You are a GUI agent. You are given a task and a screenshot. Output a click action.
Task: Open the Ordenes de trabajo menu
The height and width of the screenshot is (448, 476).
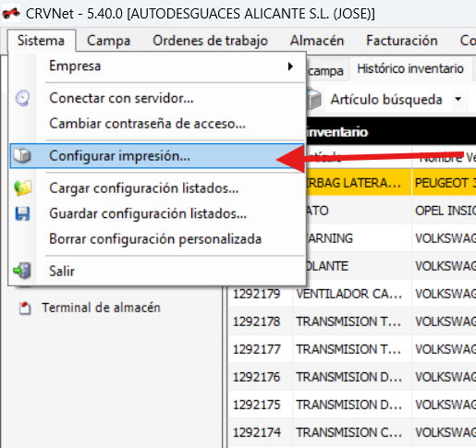click(211, 41)
